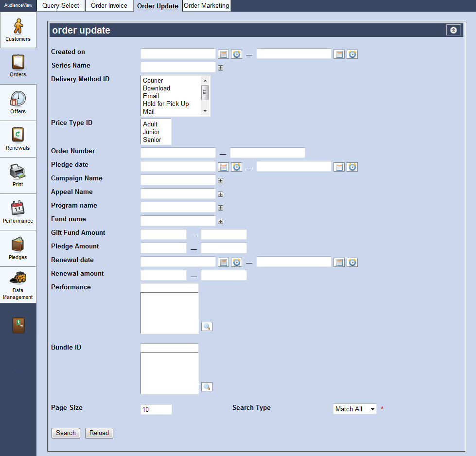
Task: Click the Gift Fund Amount minimum field
Action: [163, 234]
